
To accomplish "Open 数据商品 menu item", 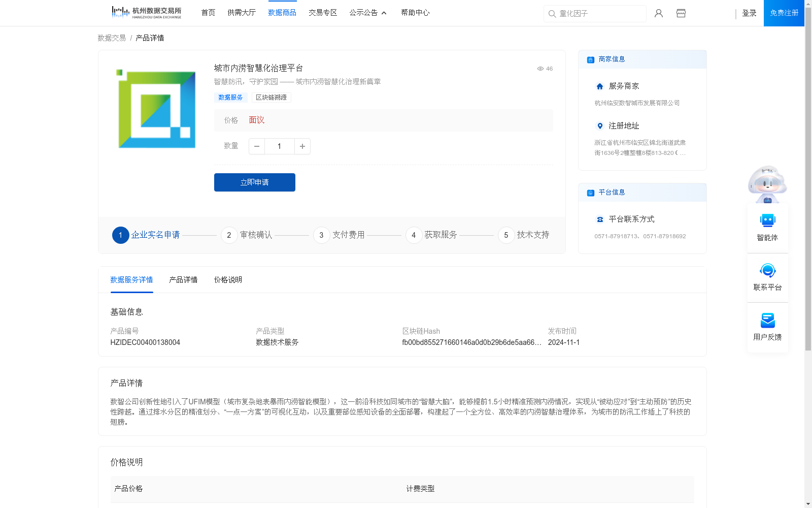I will click(x=282, y=13).
